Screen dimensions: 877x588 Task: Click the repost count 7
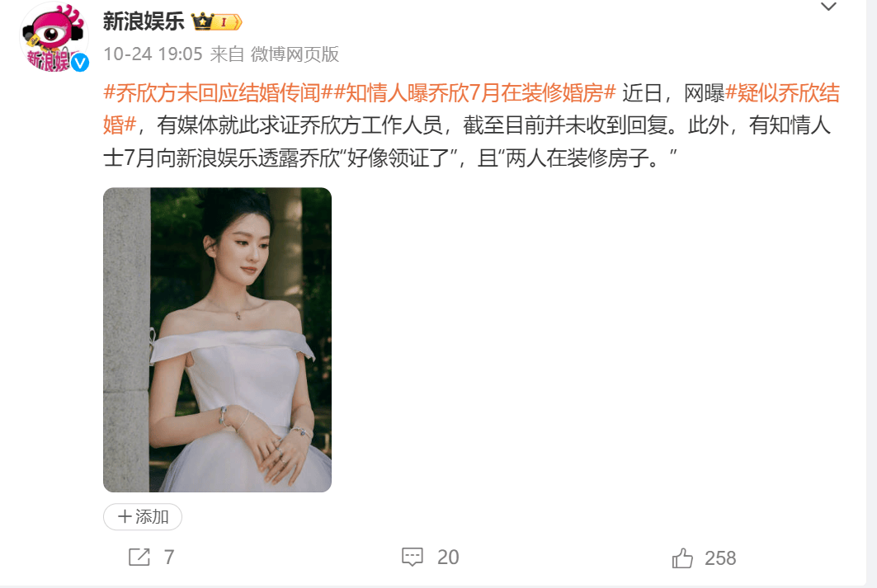point(169,557)
